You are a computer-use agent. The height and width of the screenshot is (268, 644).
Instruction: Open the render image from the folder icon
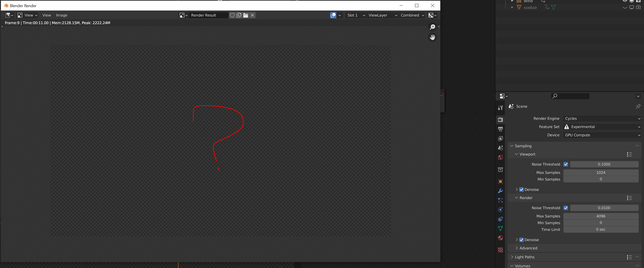[246, 15]
